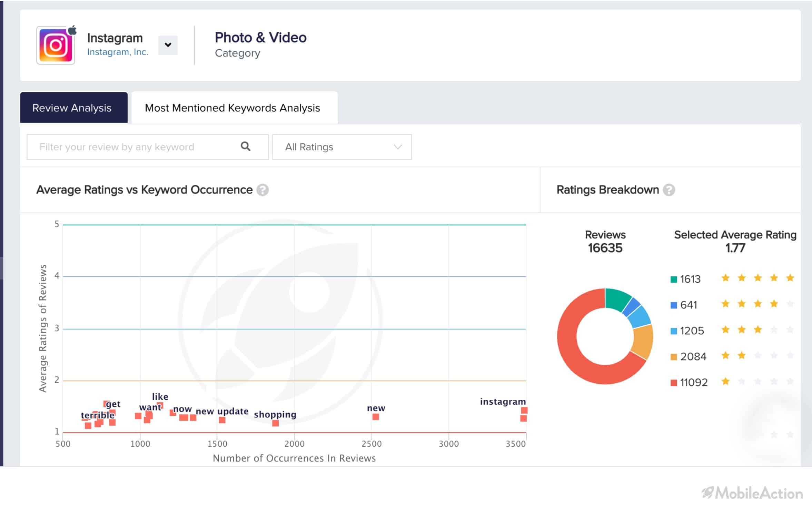Click the 'now' keyword label
Image resolution: width=812 pixels, height=517 pixels.
coord(182,409)
